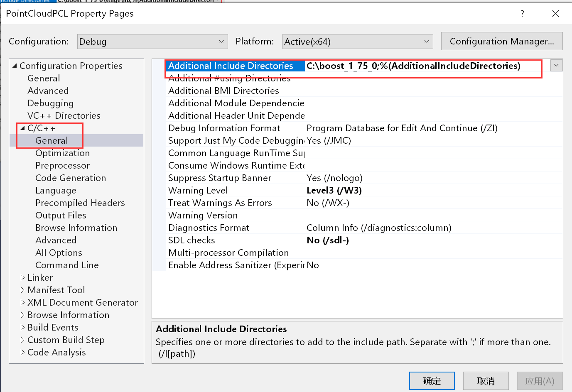
Task: Expand the Manifest Tool node
Action: (x=23, y=290)
